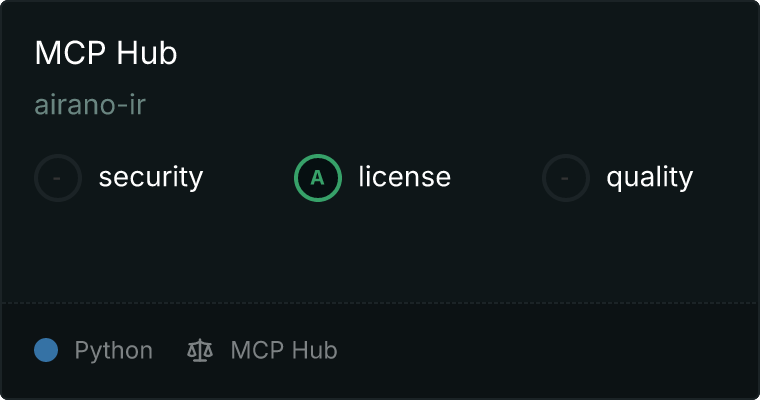Viewport: 760px width, 400px height.
Task: Open the MCP Hub card title
Action: [x=106, y=53]
